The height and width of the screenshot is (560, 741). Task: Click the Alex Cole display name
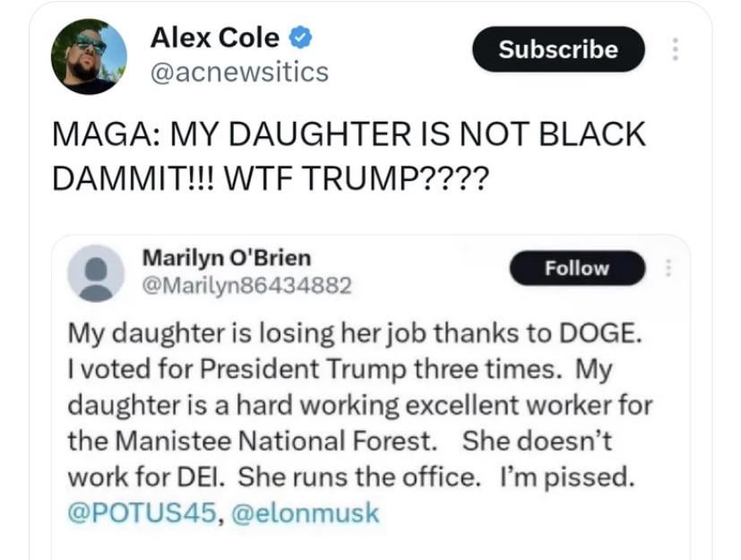click(x=214, y=38)
